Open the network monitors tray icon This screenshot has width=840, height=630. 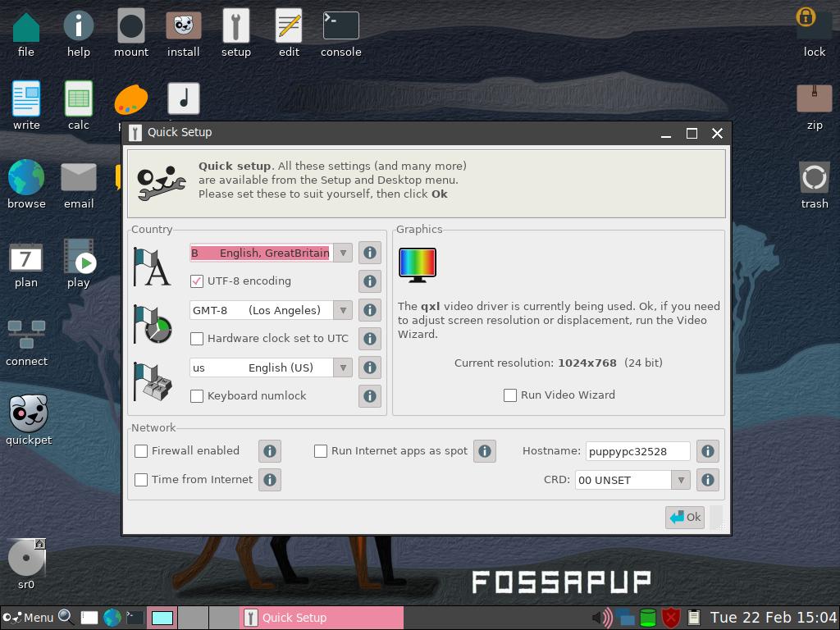click(624, 618)
